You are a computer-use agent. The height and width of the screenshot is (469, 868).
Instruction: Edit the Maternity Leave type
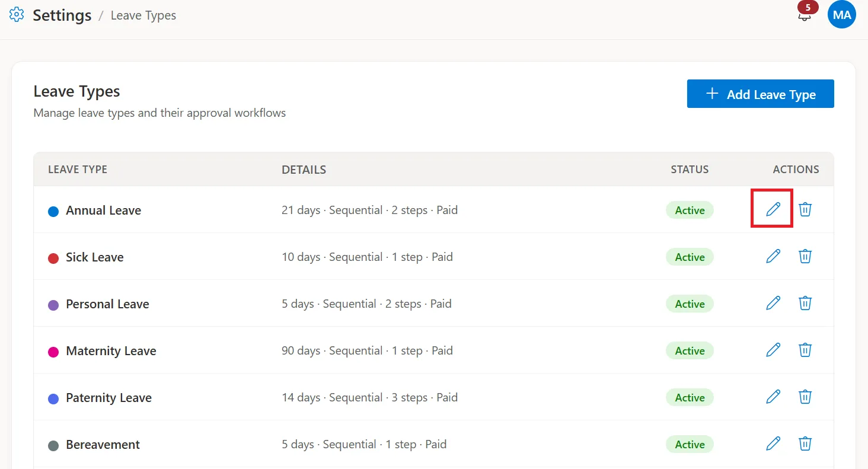click(x=773, y=350)
